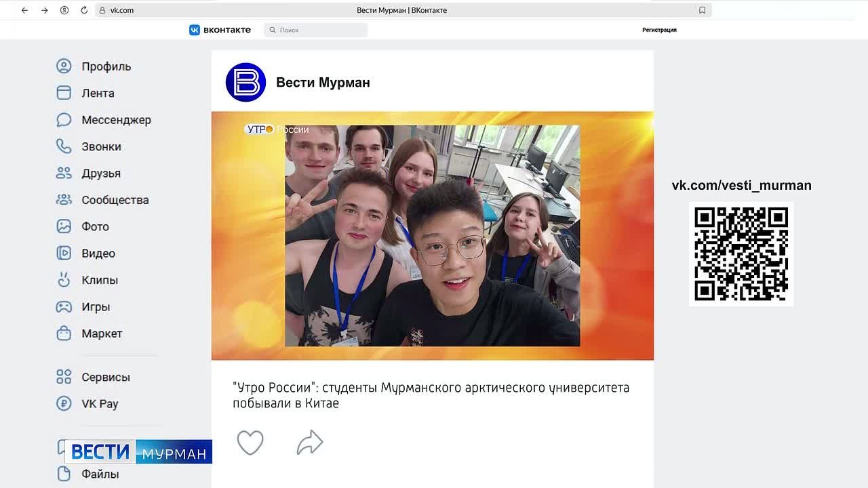This screenshot has height=488, width=868.
Task: Like the post with the heart icon
Action: pyautogui.click(x=250, y=443)
